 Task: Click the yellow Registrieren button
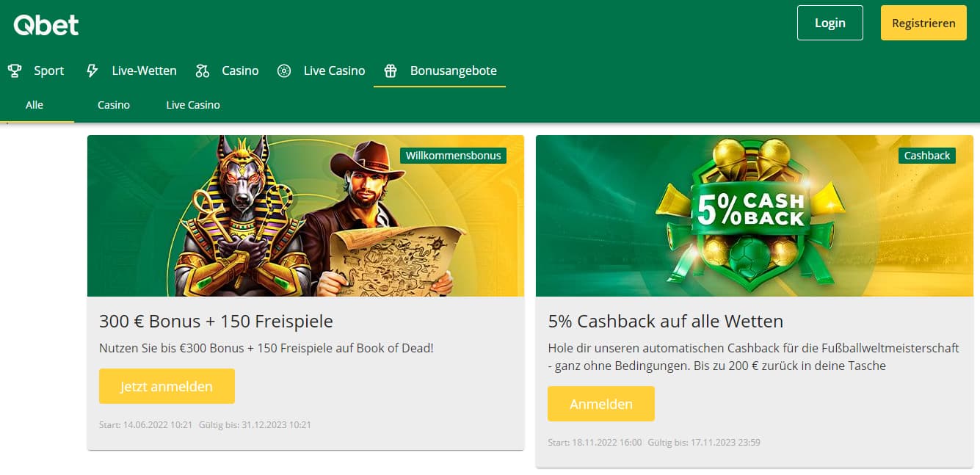[x=923, y=23]
